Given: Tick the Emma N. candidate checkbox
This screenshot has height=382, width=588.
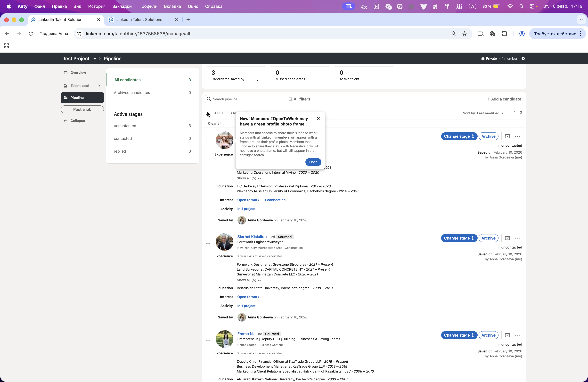Looking at the screenshot, I should tap(208, 339).
